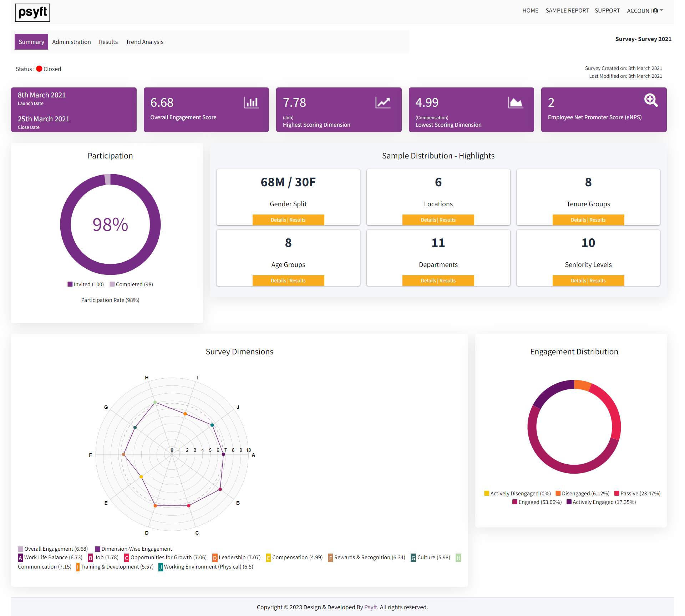685x616 pixels.
Task: Open the Administration tab
Action: [x=71, y=42]
